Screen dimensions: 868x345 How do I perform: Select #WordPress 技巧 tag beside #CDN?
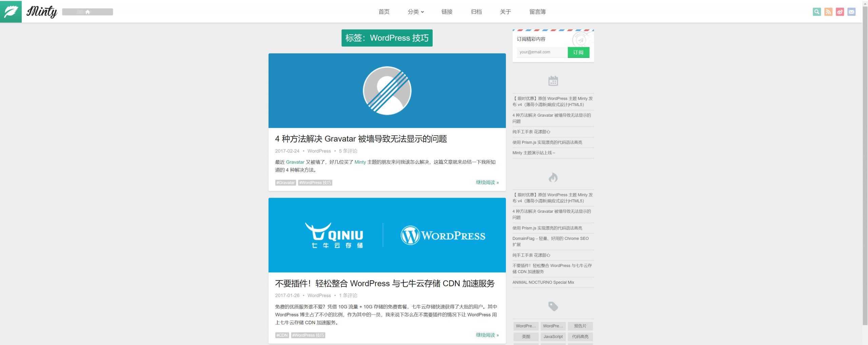click(308, 335)
